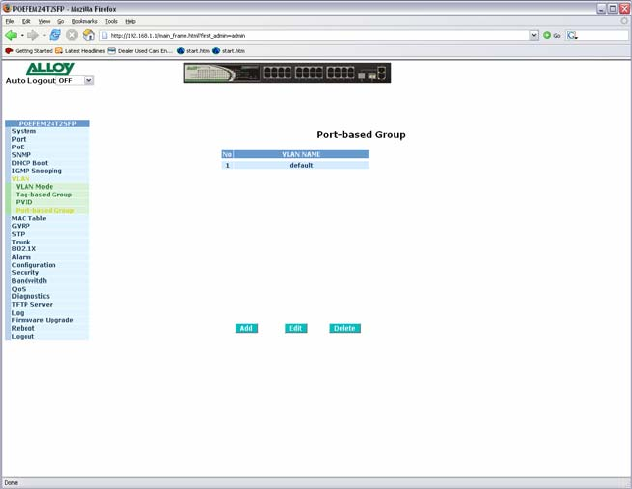The height and width of the screenshot is (489, 632).
Task: Open SNMP in the sidebar
Action: pyautogui.click(x=21, y=155)
